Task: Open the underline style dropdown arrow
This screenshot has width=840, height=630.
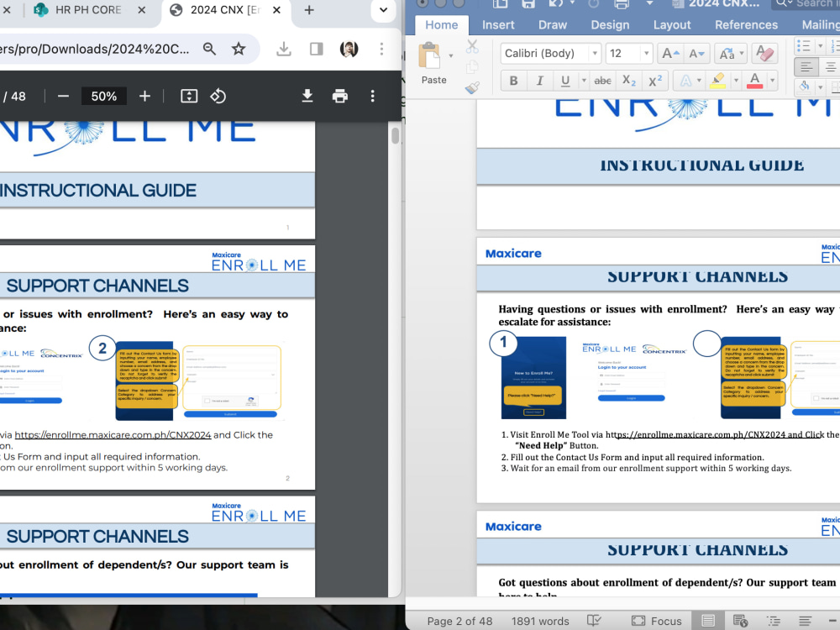Action: [x=584, y=81]
